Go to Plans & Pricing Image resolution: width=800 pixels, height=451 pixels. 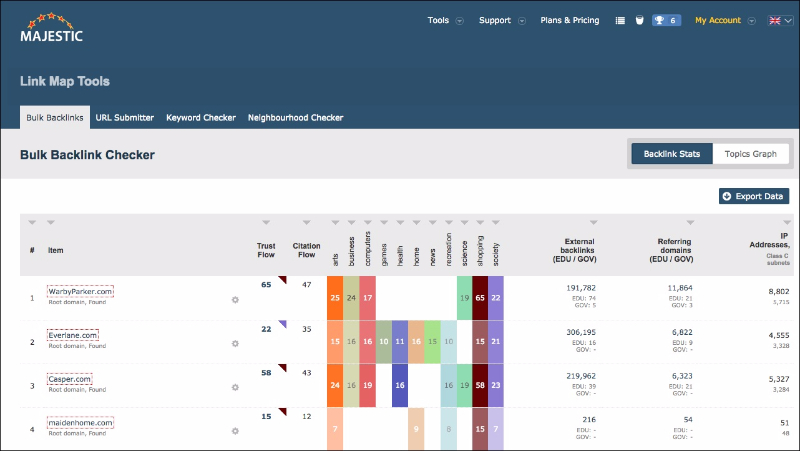[x=570, y=20]
